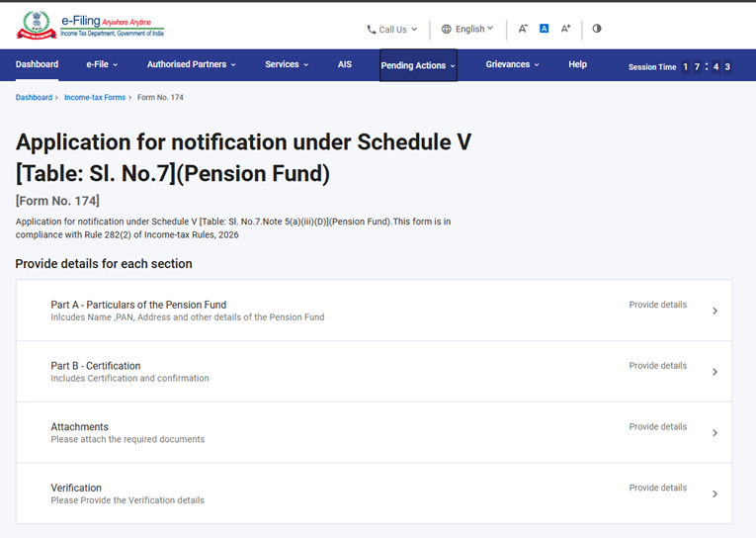
Task: Increase font size with larger A icon
Action: click(x=565, y=29)
